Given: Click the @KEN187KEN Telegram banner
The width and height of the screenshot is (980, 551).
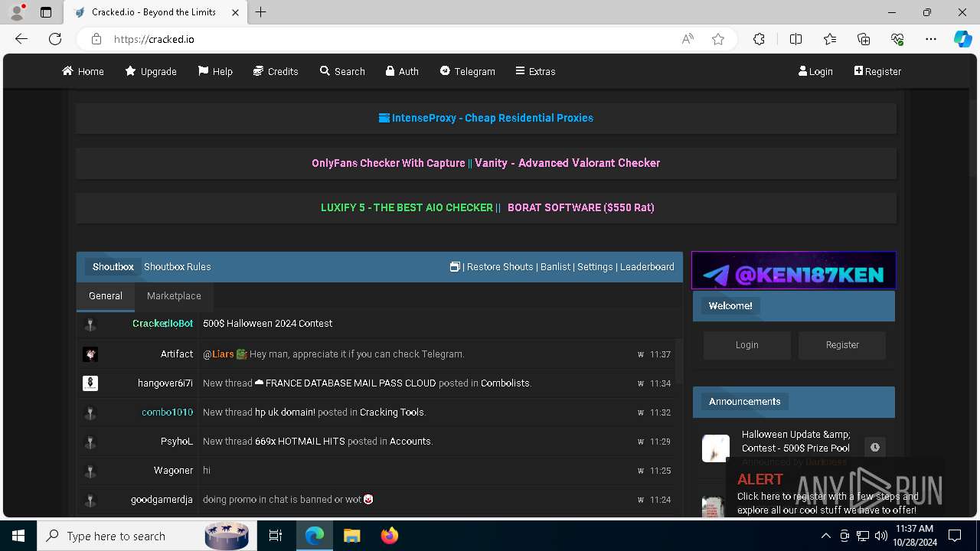Looking at the screenshot, I should click(794, 271).
